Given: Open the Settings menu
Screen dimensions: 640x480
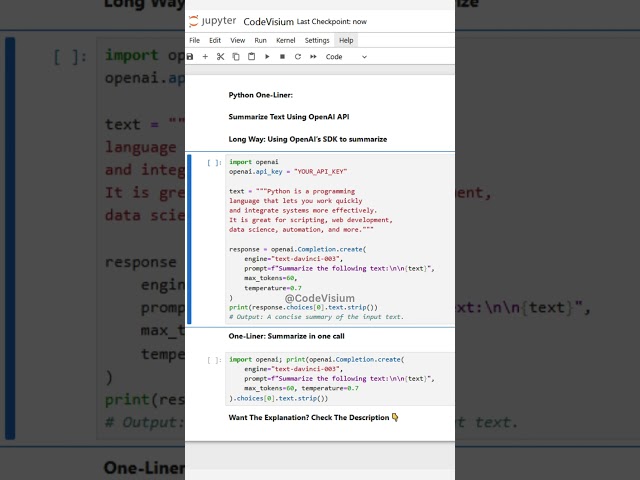Looking at the screenshot, I should 317,40.
